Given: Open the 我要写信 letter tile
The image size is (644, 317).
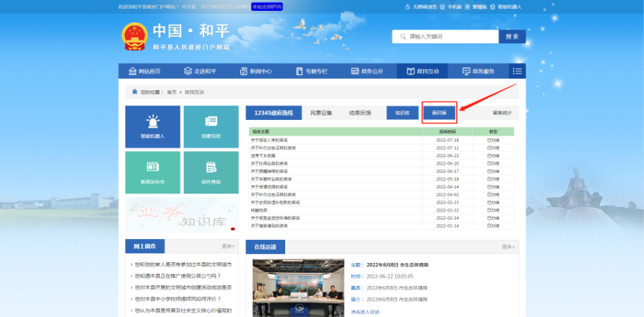Looking at the screenshot, I should (x=211, y=127).
